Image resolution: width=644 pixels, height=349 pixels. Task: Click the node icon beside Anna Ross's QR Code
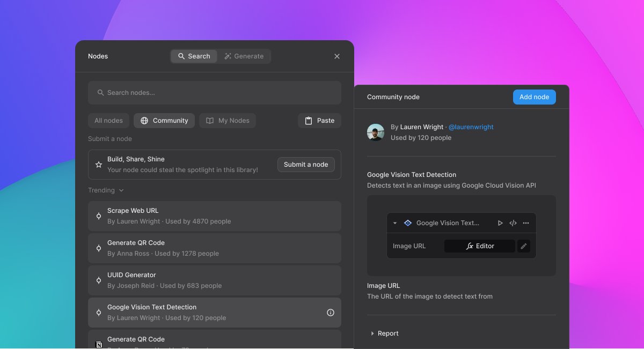click(x=99, y=248)
